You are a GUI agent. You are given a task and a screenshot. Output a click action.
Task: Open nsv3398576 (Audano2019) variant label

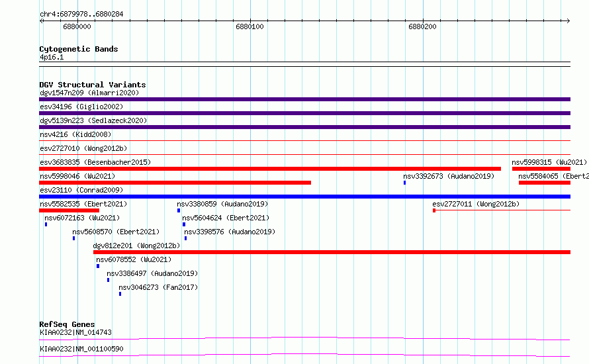coord(230,232)
